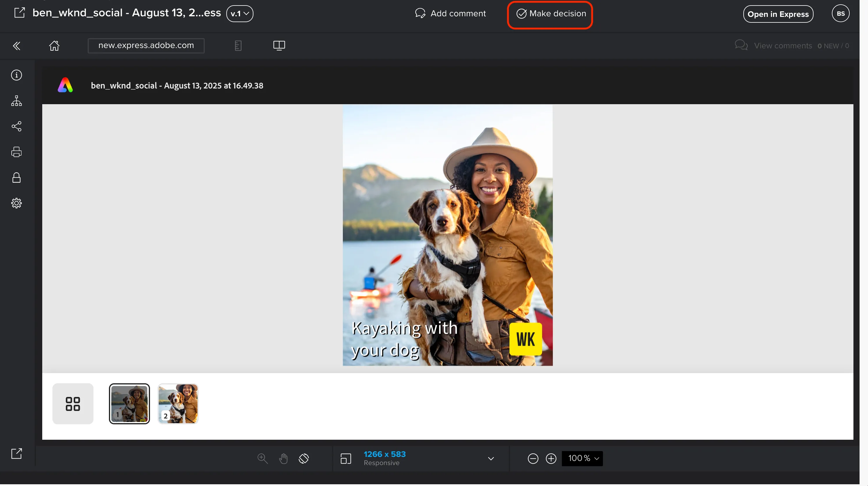Image resolution: width=868 pixels, height=486 pixels.
Task: Click the Adobe Express logo
Action: [65, 85]
